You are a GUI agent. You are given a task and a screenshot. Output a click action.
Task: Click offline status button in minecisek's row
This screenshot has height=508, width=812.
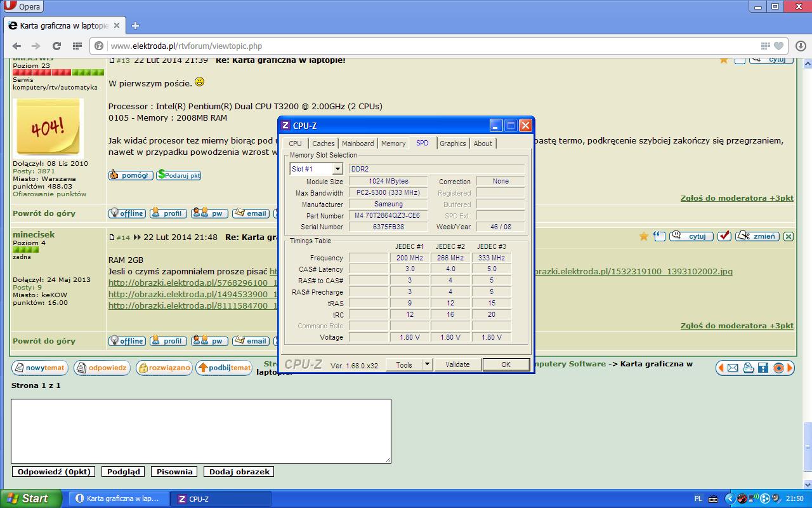(x=127, y=341)
